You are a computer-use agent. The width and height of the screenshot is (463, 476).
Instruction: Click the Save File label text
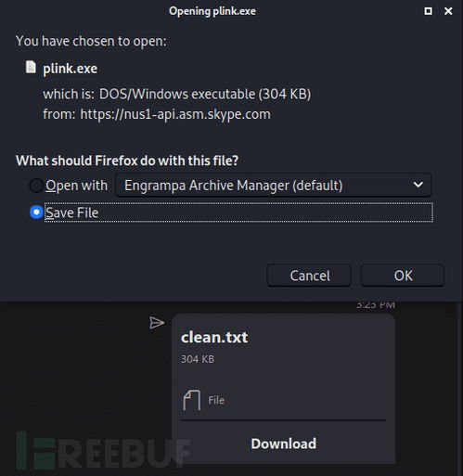pos(72,212)
